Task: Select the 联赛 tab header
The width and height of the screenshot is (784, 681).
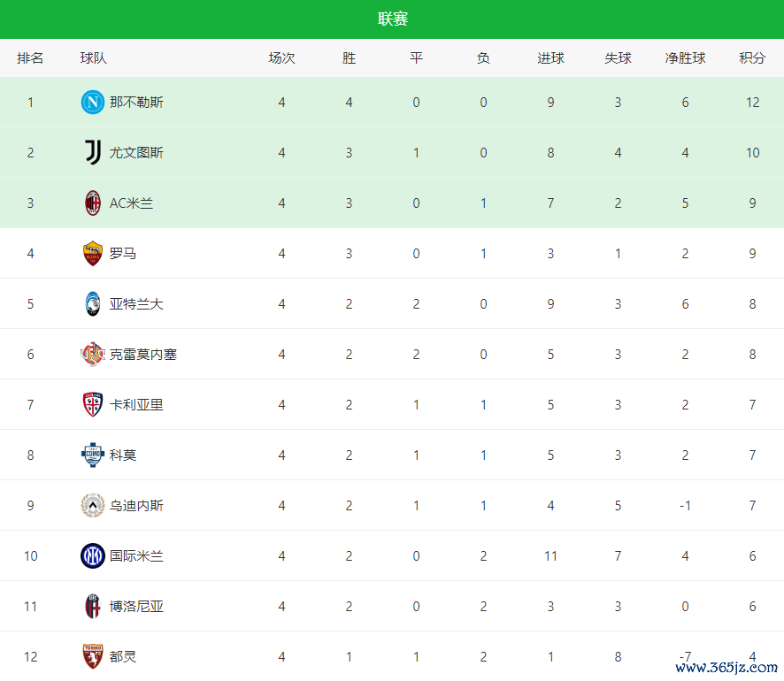Action: [x=392, y=19]
